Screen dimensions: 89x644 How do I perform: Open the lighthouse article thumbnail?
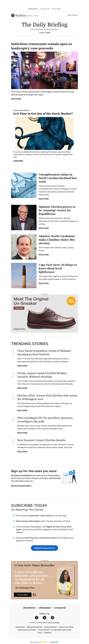click(x=24, y=275)
